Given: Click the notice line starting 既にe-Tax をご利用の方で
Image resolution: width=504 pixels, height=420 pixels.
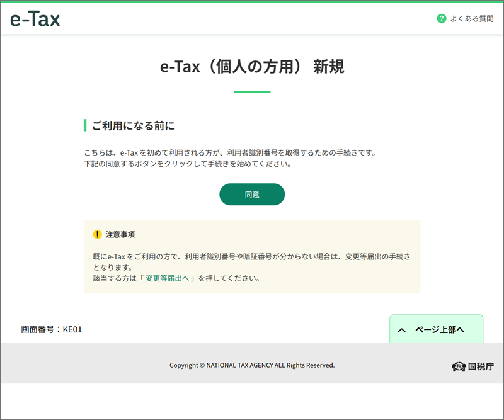Looking at the screenshot, I should click(x=251, y=257).
